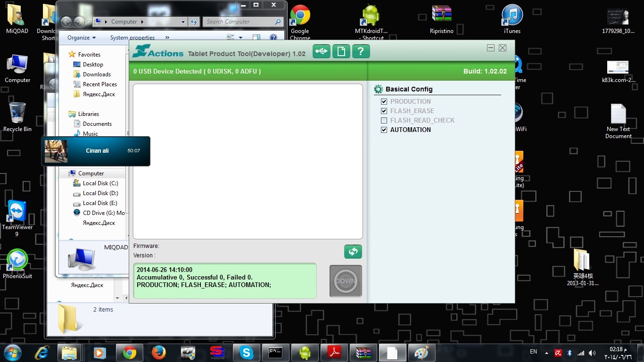
Task: Select CD Drive (G:) in tree
Action: point(99,213)
